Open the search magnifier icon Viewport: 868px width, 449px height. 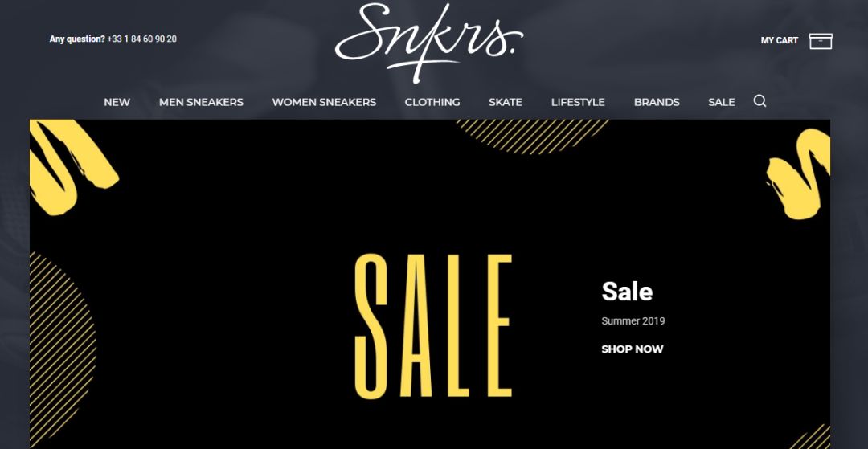(759, 101)
